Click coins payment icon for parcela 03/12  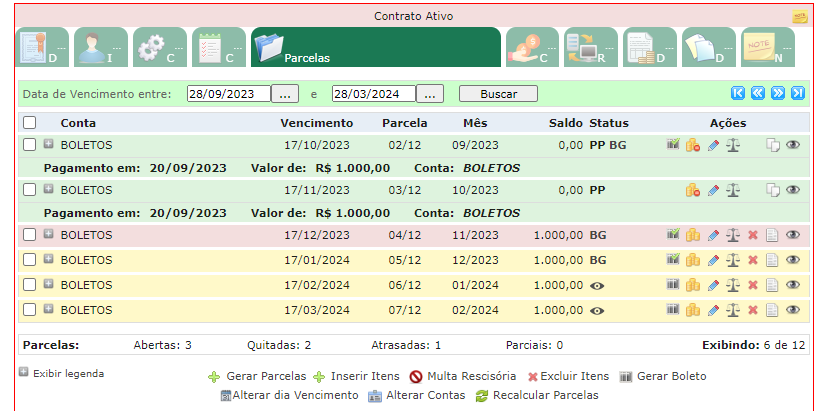tap(693, 190)
